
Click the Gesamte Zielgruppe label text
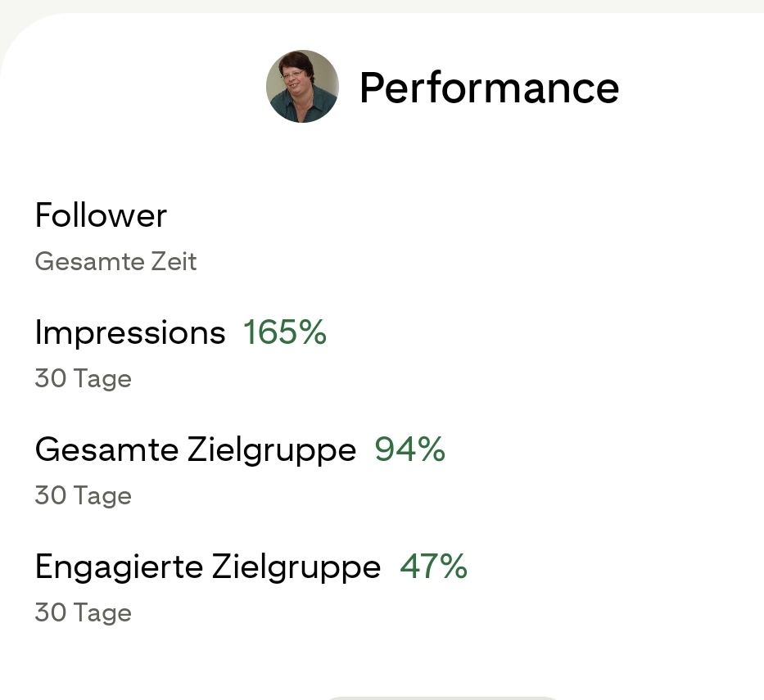pos(195,449)
